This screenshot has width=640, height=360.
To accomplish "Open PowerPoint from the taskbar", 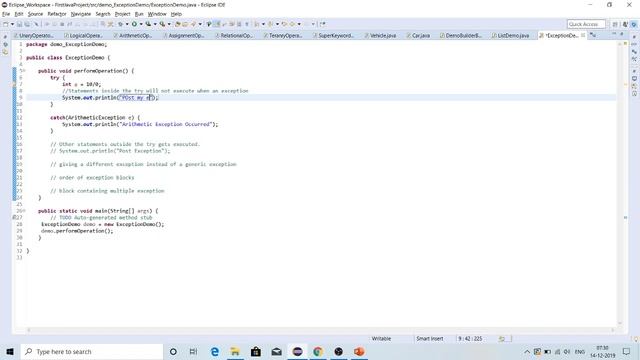I will point(359,351).
